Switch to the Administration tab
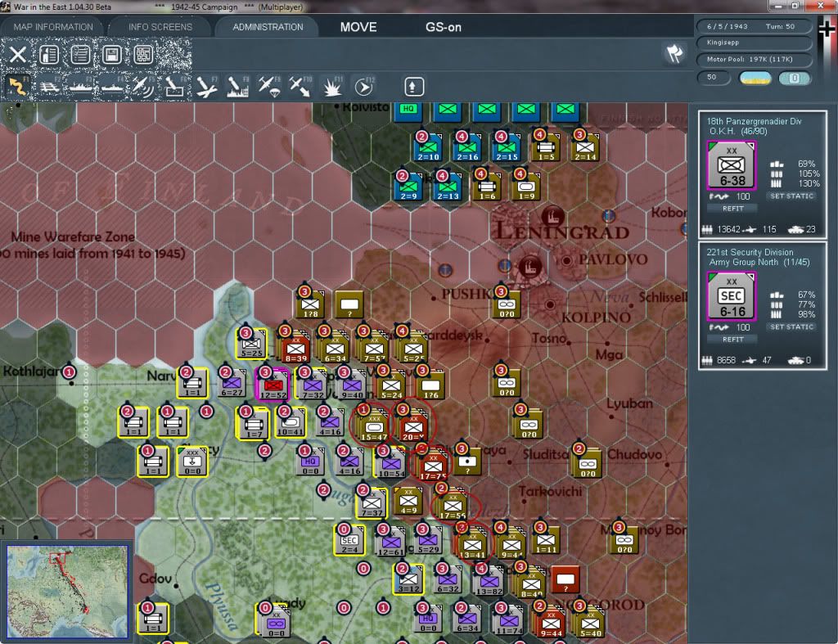Image resolution: width=838 pixels, height=644 pixels. pyautogui.click(x=268, y=27)
